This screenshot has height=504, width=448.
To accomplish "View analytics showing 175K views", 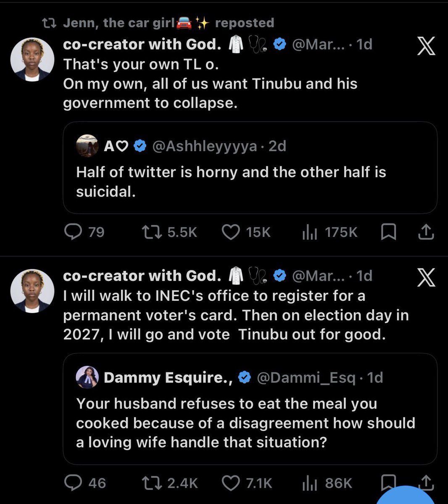I will 330,232.
